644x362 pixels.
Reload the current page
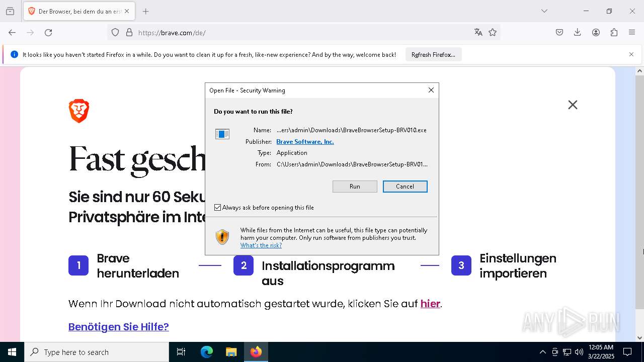coord(48,33)
